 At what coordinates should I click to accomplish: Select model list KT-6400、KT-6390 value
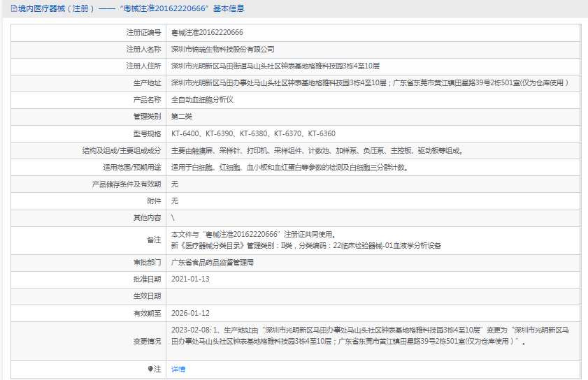point(253,134)
